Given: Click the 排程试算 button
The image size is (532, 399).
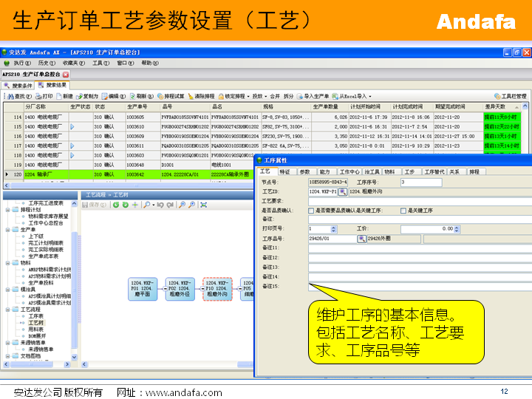Looking at the screenshot, I should [173, 96].
